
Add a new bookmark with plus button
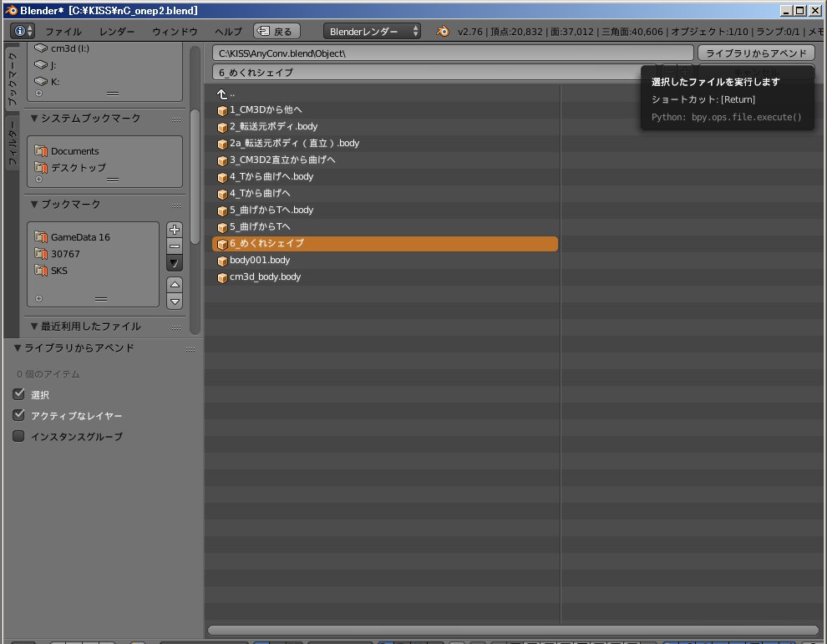tap(175, 230)
